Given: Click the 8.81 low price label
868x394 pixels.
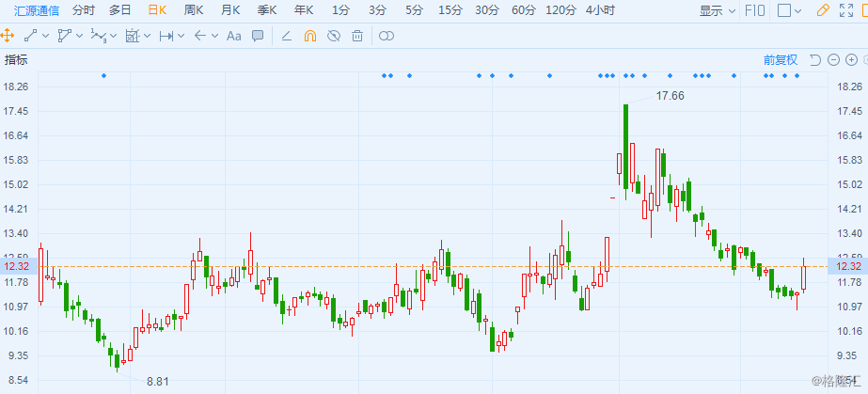Looking at the screenshot, I should pos(158,381).
